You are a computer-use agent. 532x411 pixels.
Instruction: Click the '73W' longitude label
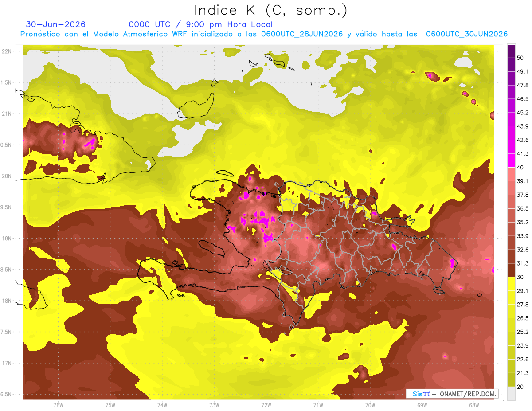[x=214, y=405]
